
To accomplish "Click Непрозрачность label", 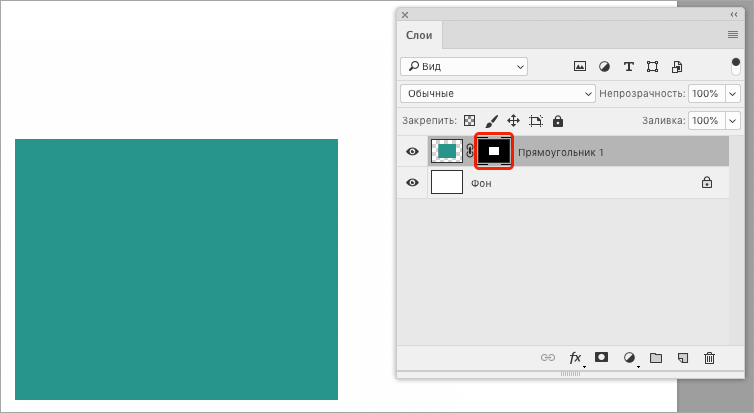I will pyautogui.click(x=642, y=94).
